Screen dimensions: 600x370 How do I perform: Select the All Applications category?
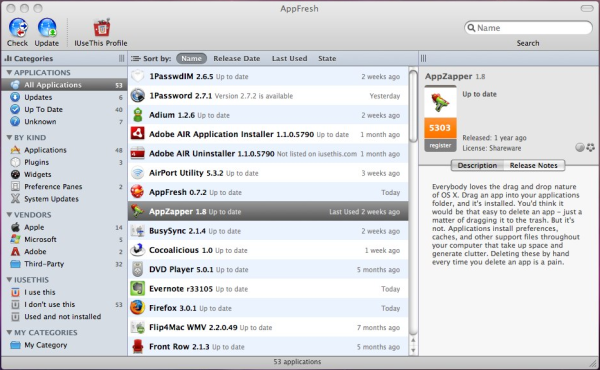64,85
